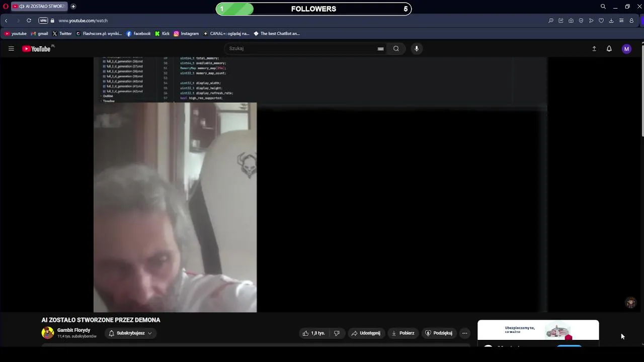This screenshot has width=644, height=362.
Task: Like the video with 1,3 tys. button
Action: pos(314,333)
